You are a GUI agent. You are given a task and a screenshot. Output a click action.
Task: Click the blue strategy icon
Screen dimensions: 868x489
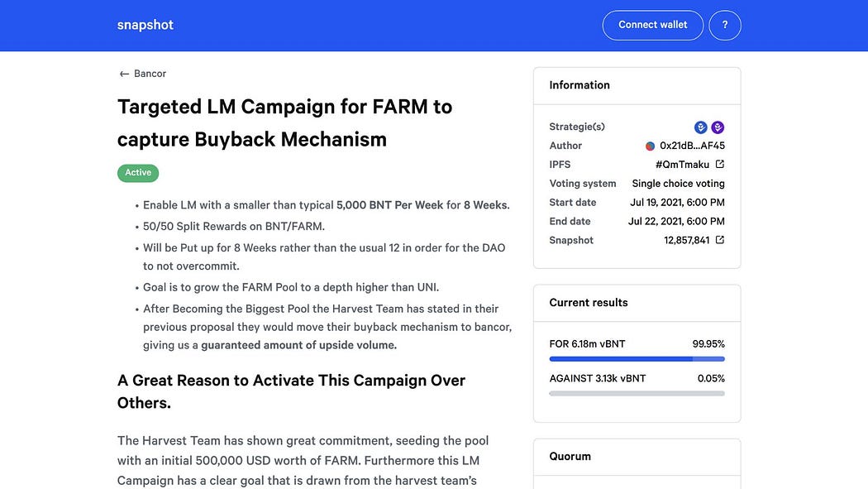coord(701,127)
